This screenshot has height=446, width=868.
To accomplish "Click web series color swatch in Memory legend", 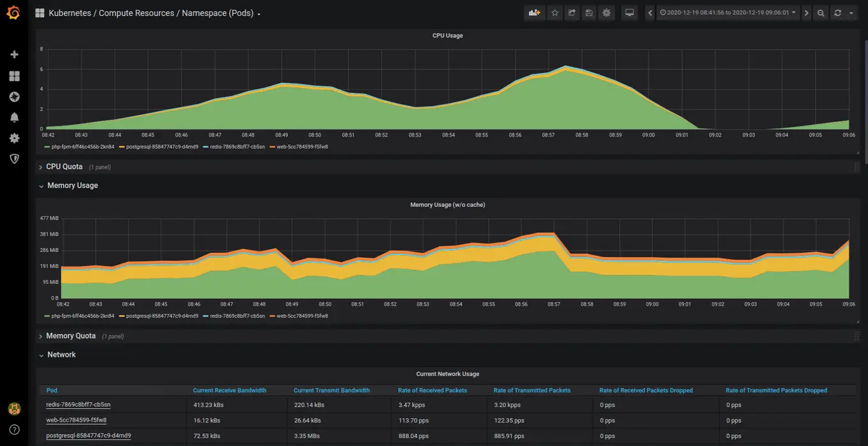I will tap(271, 316).
